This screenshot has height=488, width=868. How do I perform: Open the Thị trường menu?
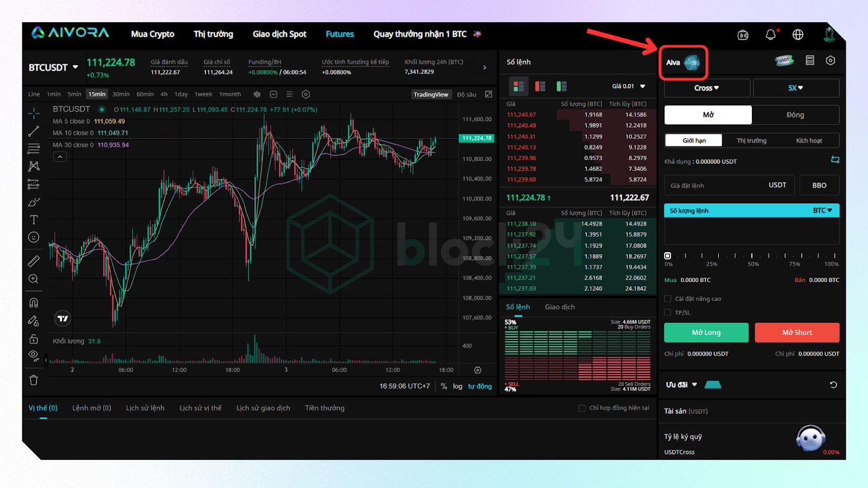click(x=213, y=34)
